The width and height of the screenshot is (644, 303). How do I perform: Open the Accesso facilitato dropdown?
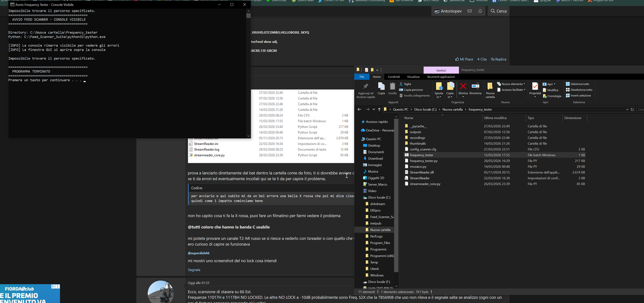(x=511, y=90)
